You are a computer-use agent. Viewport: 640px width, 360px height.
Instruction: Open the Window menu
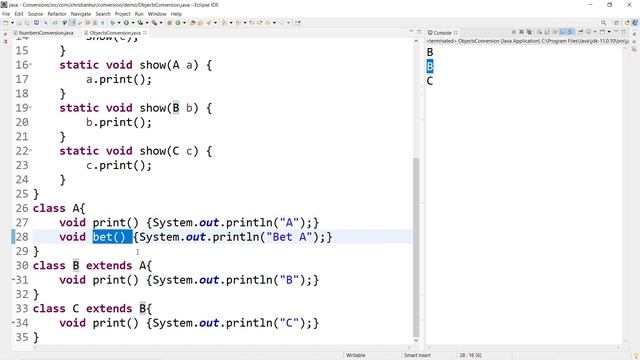pyautogui.click(x=157, y=14)
